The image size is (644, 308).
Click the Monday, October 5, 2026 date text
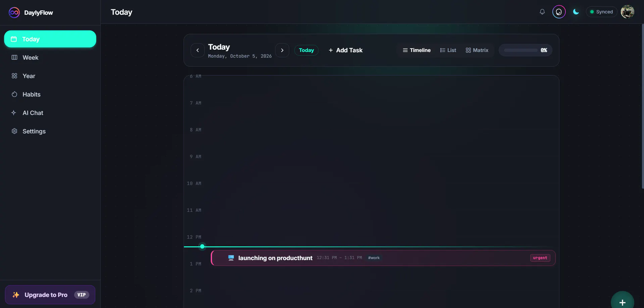pyautogui.click(x=240, y=56)
